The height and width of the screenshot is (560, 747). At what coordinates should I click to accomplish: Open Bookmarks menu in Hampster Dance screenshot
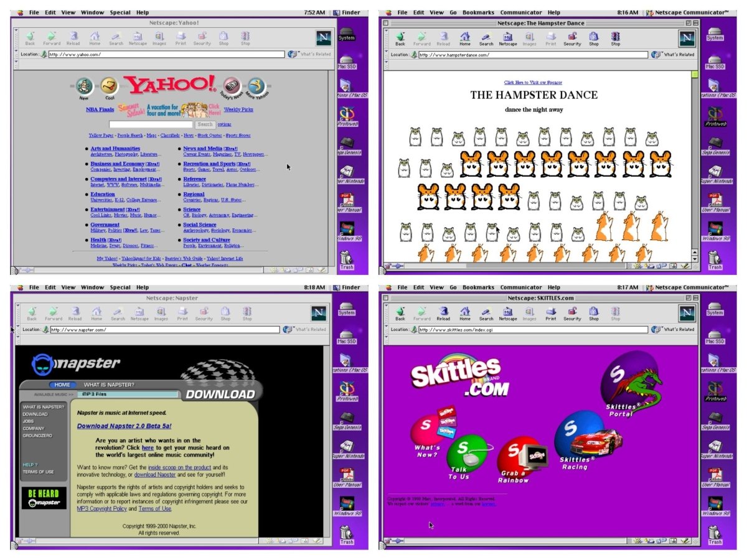[x=478, y=12]
